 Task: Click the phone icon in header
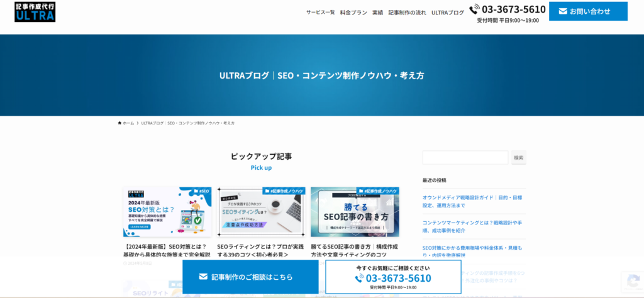coord(475,11)
